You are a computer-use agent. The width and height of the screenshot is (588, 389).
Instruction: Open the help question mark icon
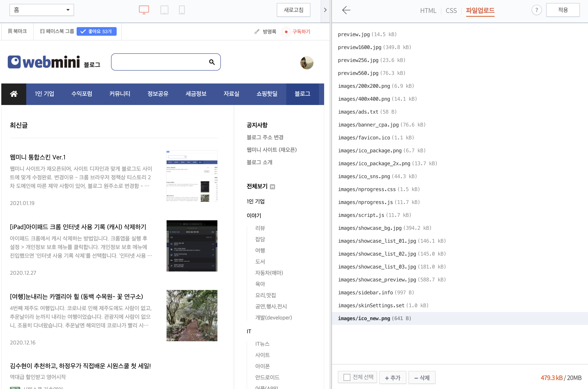536,10
